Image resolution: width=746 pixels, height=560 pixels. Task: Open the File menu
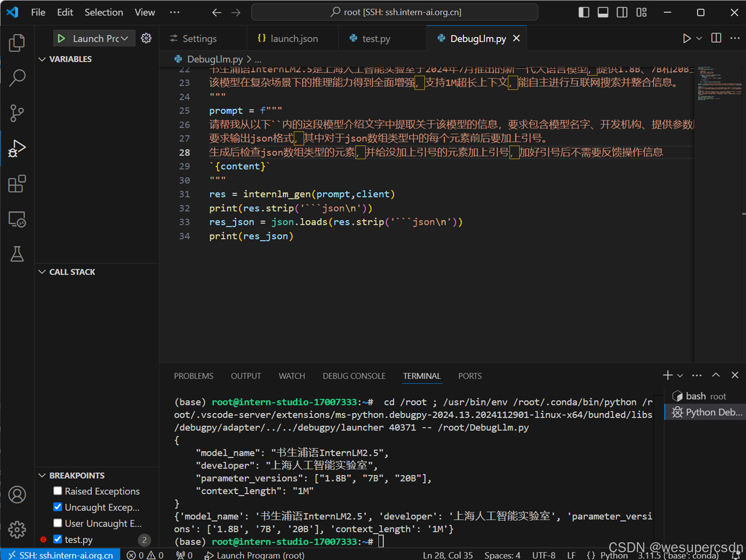(x=38, y=12)
